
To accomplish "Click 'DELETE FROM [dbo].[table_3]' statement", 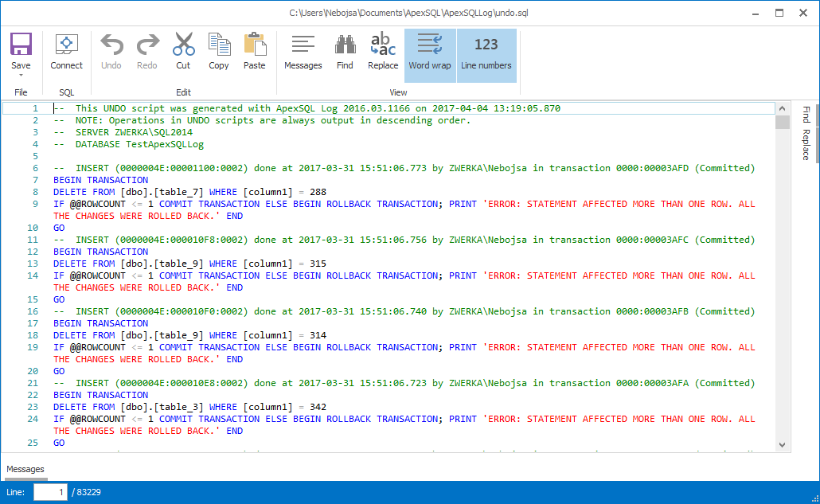I will point(189,407).
